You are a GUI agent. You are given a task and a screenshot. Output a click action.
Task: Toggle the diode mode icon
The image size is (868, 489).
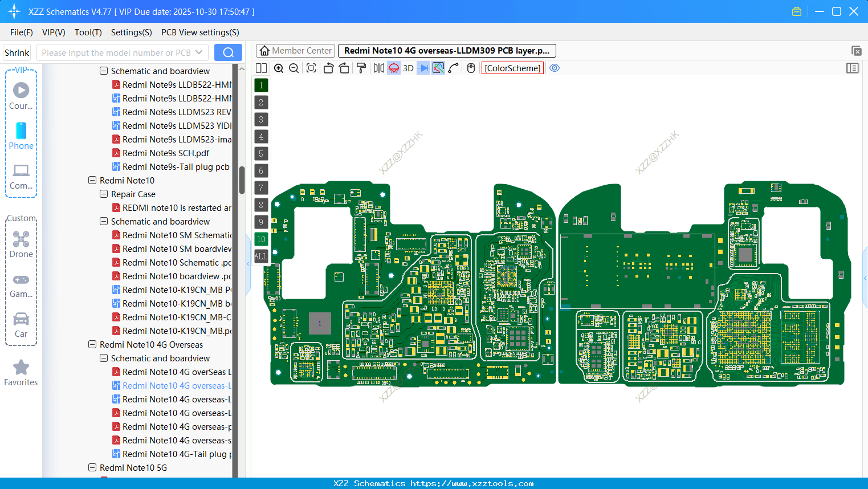click(x=423, y=68)
